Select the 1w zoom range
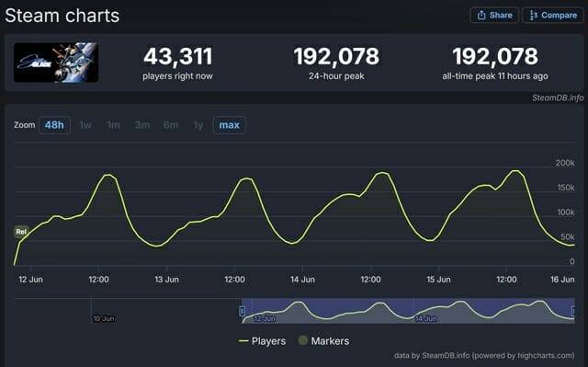 (x=85, y=125)
